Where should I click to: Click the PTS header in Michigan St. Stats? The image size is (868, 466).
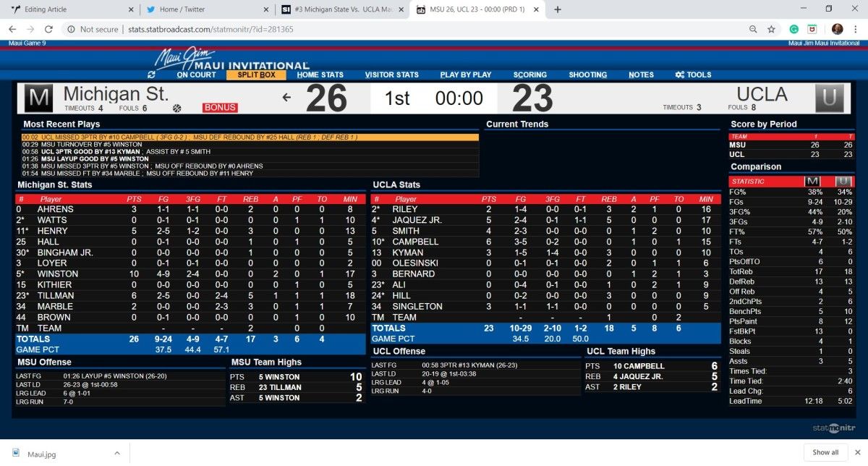click(x=134, y=199)
